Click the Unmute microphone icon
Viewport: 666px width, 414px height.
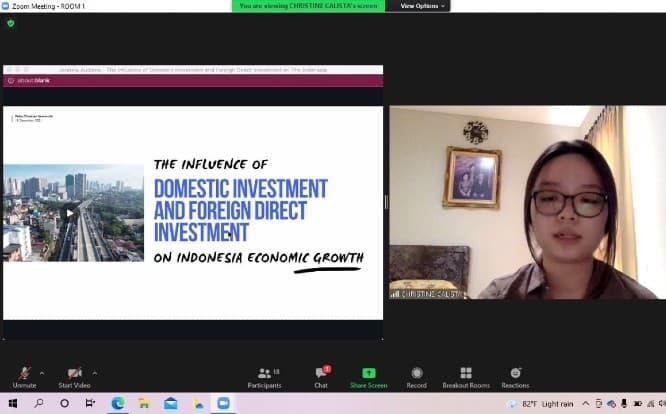(x=23, y=373)
